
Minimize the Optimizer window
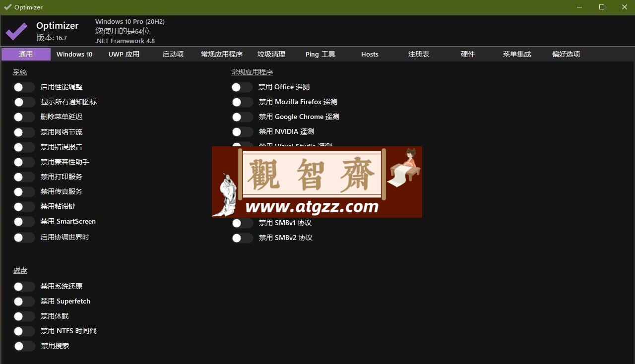pos(579,7)
